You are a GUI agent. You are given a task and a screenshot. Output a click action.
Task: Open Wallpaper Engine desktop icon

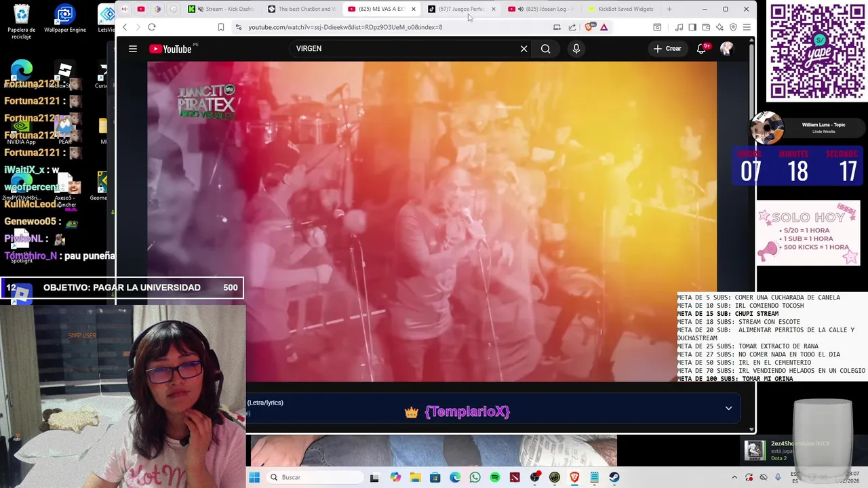[65, 19]
